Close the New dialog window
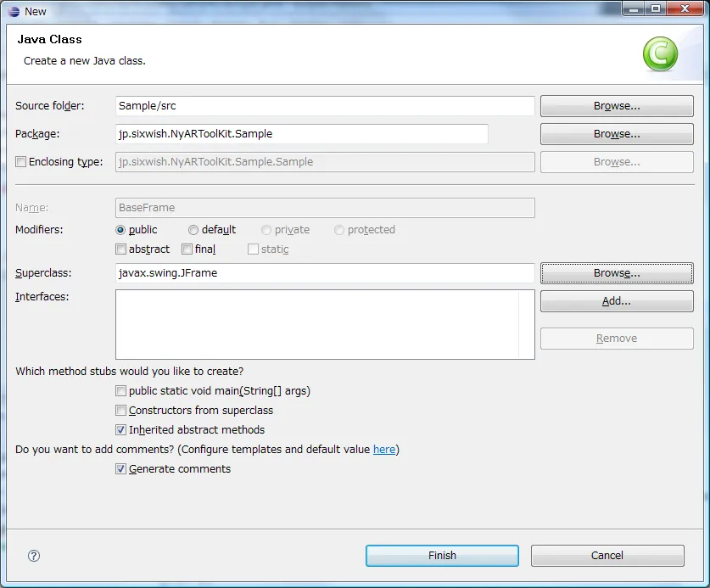 [x=685, y=9]
